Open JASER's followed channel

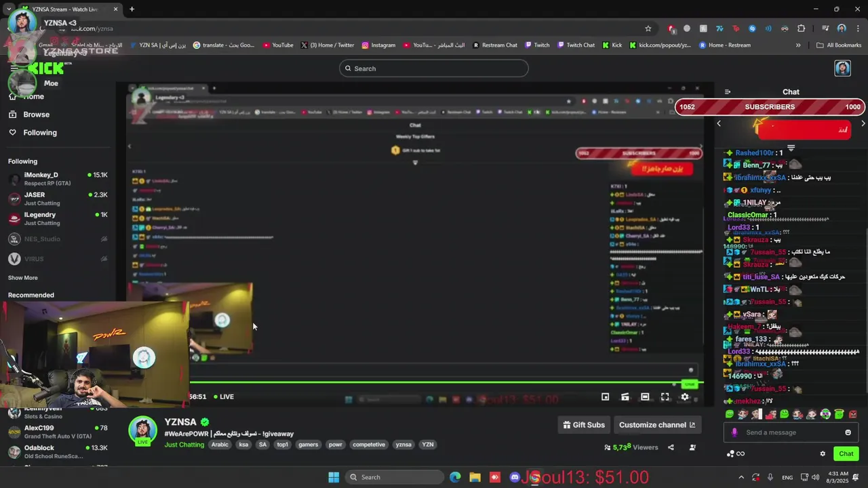point(58,199)
